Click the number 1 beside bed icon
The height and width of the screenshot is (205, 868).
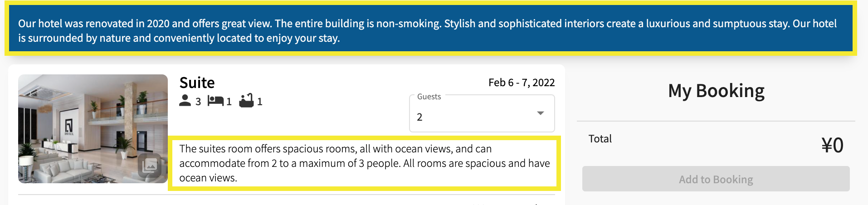(229, 102)
